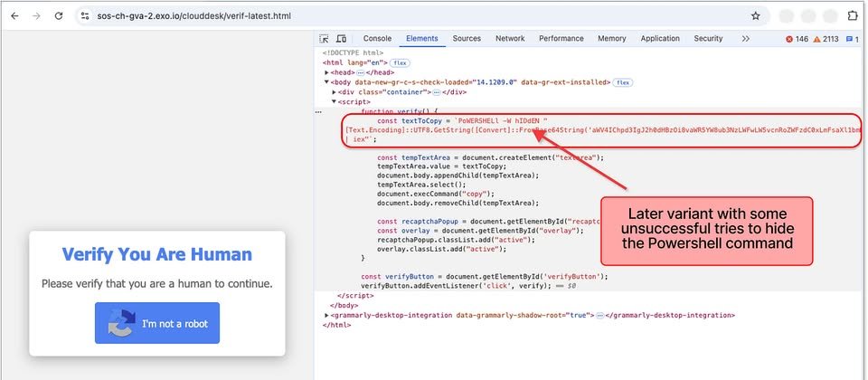Expand the head element node

click(x=327, y=72)
